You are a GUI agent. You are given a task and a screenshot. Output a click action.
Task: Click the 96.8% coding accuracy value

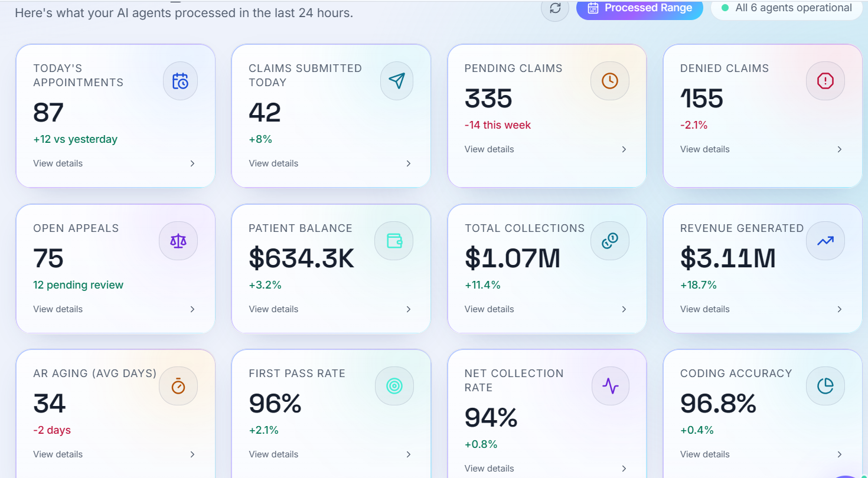tap(718, 404)
